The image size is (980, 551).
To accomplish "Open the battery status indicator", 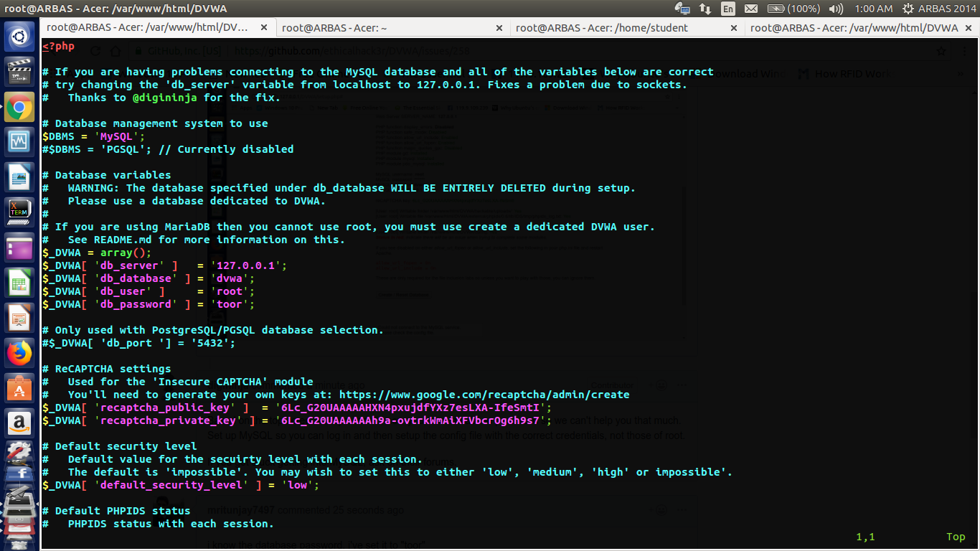I will (793, 9).
